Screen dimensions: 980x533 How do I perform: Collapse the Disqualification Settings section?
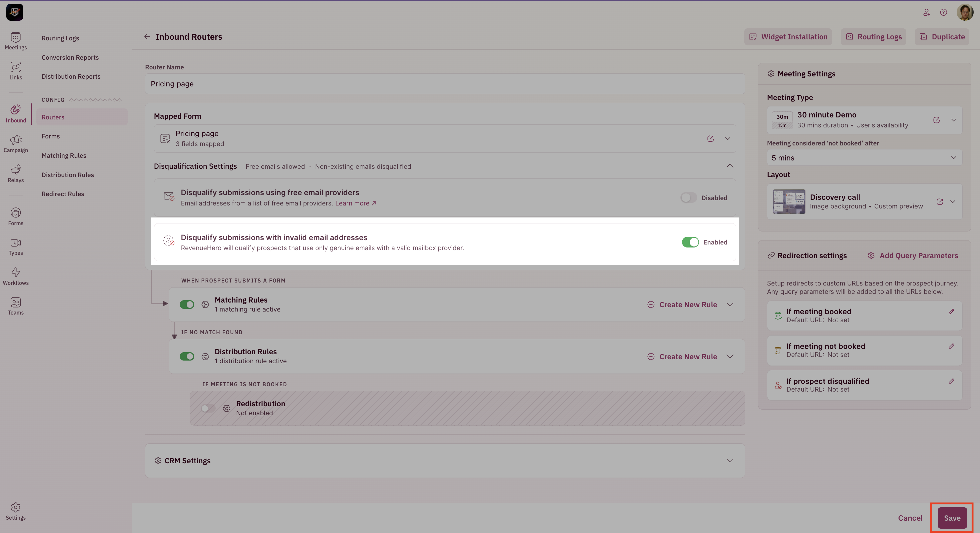(x=729, y=166)
